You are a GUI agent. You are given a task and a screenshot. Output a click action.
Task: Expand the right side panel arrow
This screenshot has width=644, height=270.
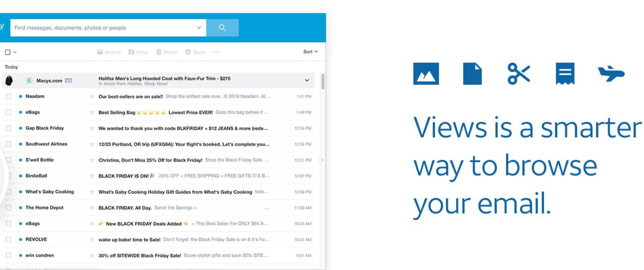point(322,160)
